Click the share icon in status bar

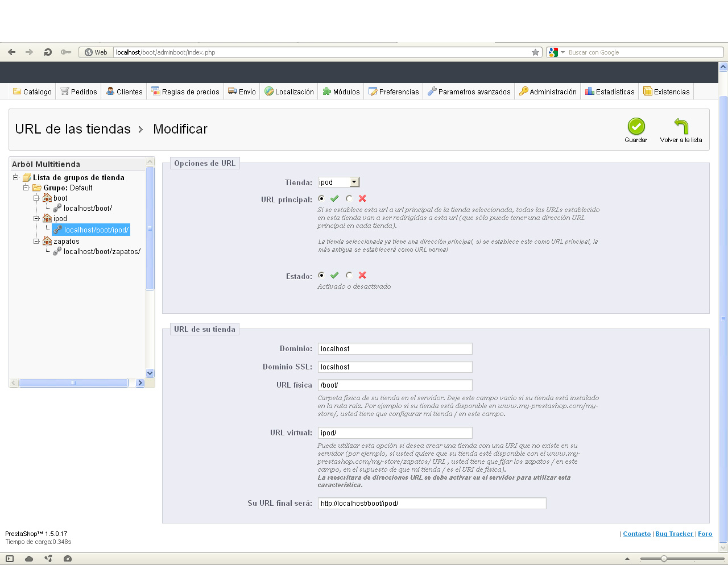48,559
